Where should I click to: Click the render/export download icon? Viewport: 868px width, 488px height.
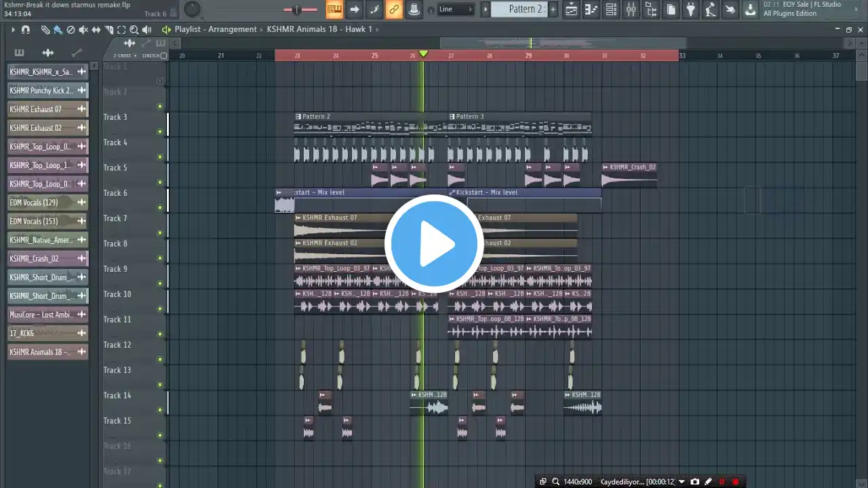tap(751, 9)
